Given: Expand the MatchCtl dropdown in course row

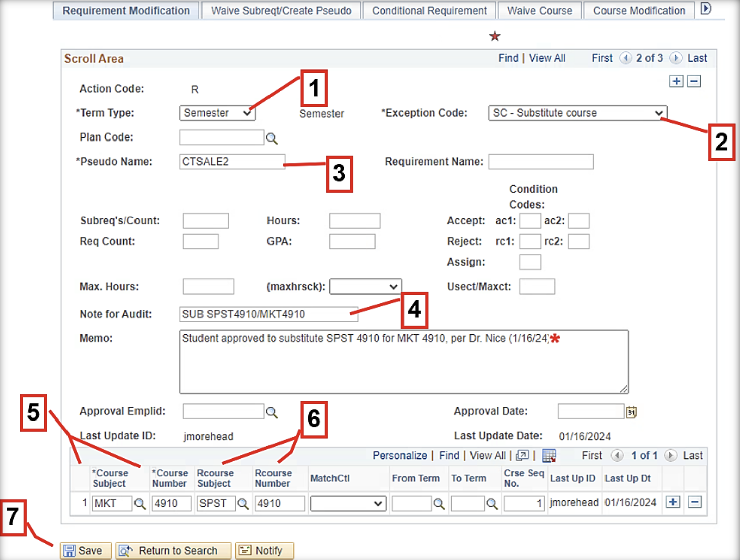Looking at the screenshot, I should point(348,504).
